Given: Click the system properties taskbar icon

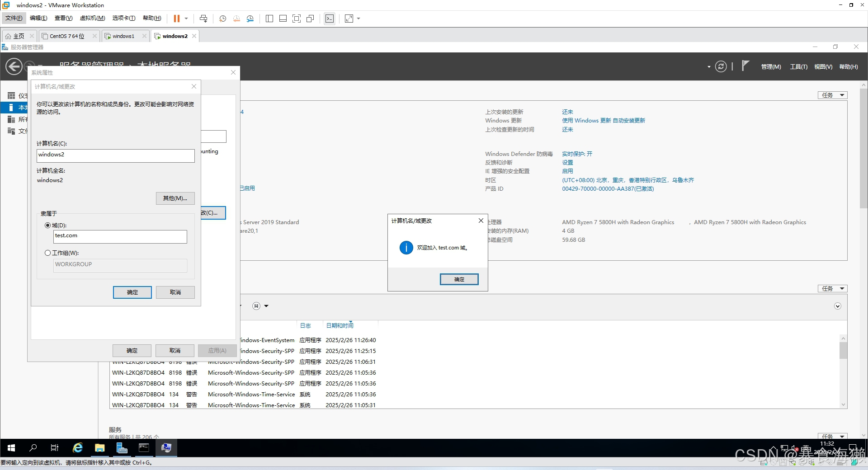Looking at the screenshot, I should [166, 448].
